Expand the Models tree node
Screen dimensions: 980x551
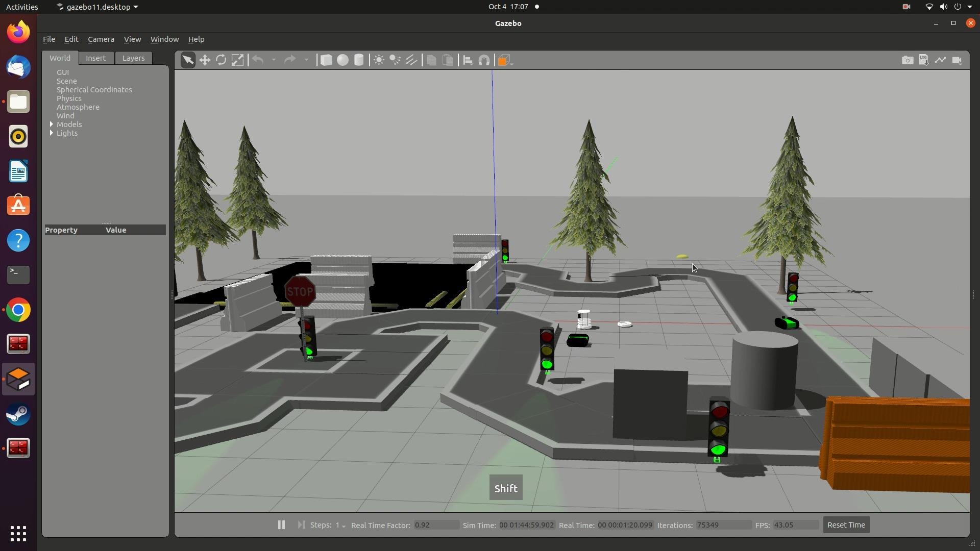coord(52,124)
